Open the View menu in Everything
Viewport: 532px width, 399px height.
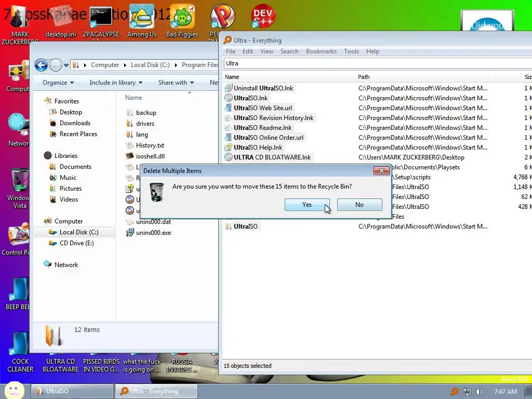pyautogui.click(x=267, y=51)
